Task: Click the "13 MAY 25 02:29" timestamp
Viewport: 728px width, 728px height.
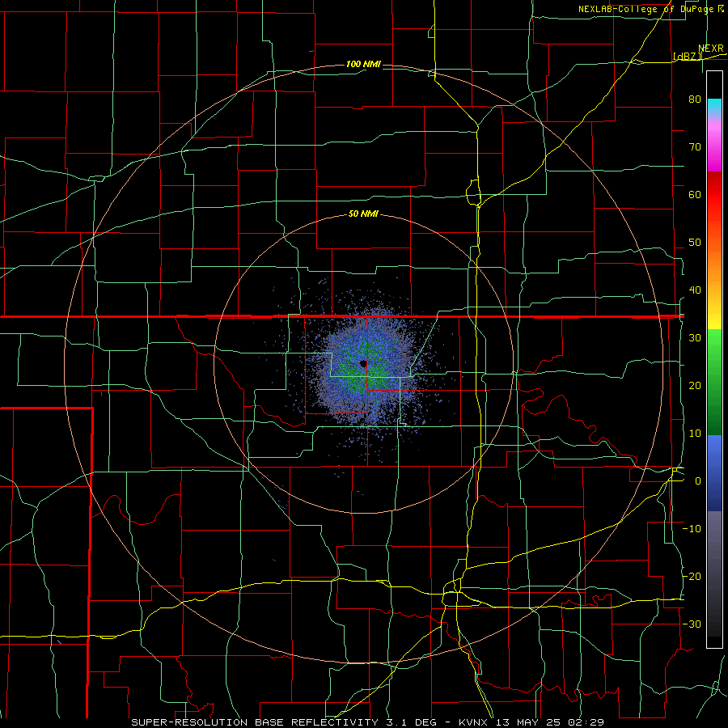Action: [550, 722]
